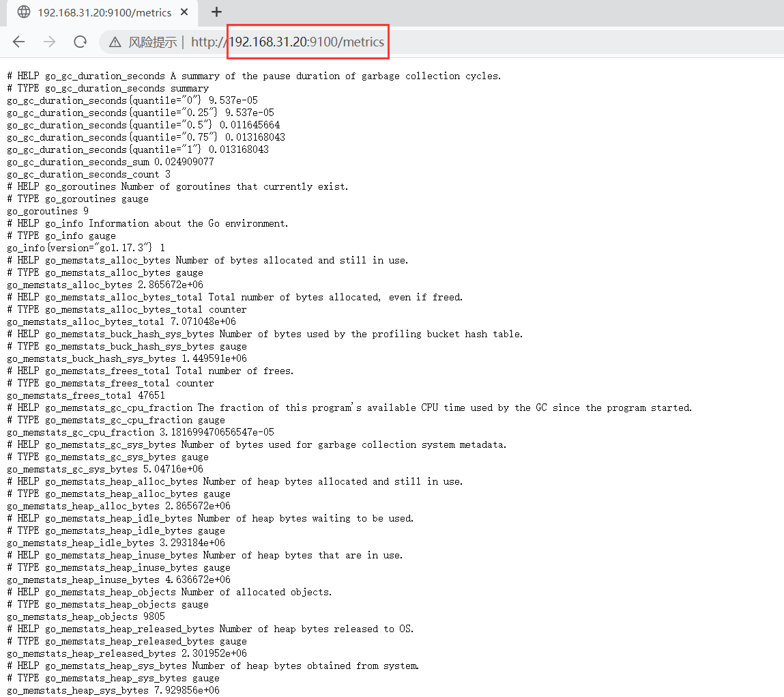
Task: Click the HELP go_gc_duration_seconds comment line
Action: [254, 76]
